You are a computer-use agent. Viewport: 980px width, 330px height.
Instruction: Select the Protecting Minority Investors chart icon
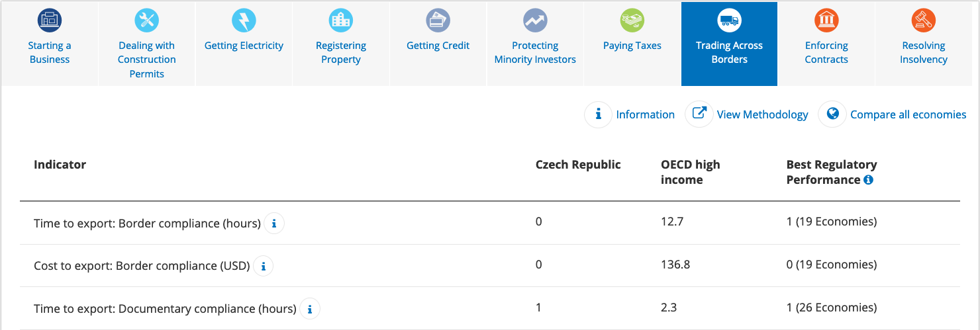(x=535, y=21)
